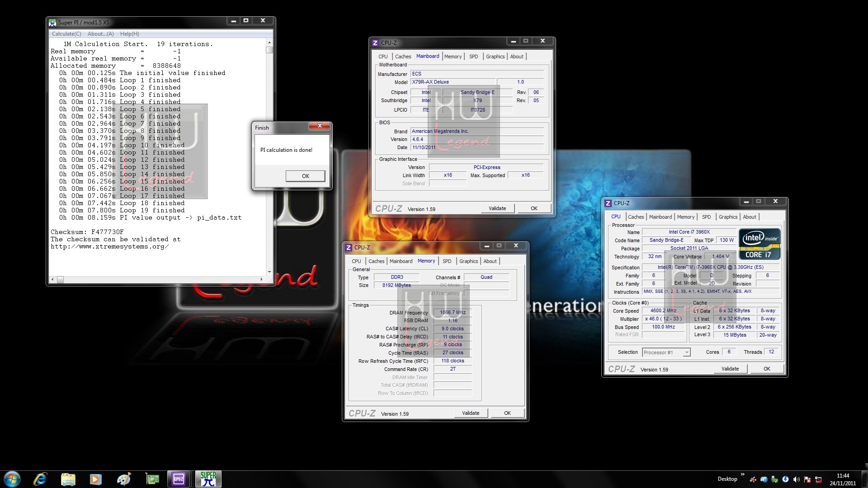Open About...(A) menu in Super PI

[x=100, y=34]
